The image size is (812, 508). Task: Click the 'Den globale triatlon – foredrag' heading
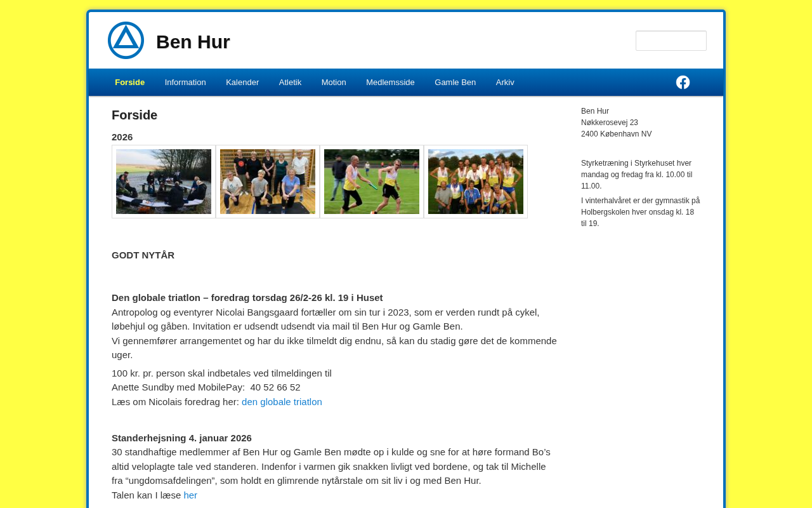(x=247, y=298)
